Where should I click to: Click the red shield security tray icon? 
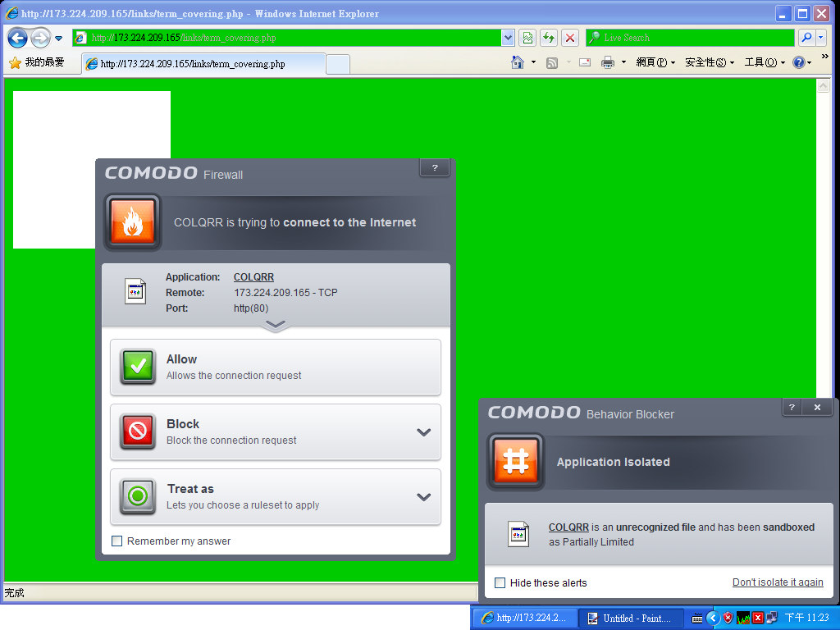728,619
